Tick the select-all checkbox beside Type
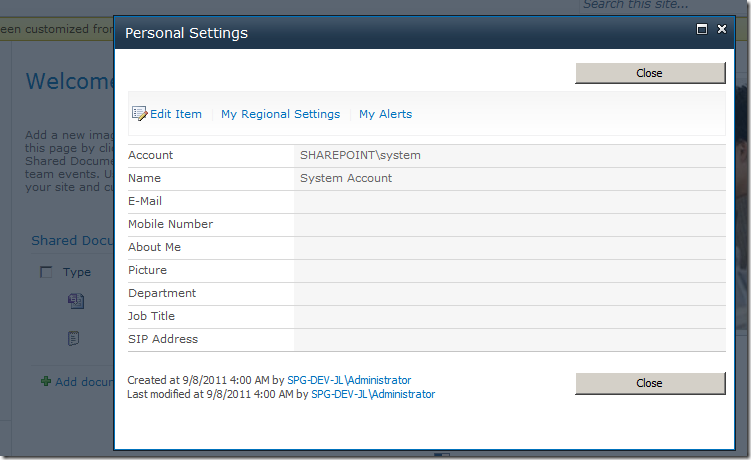 [x=46, y=272]
